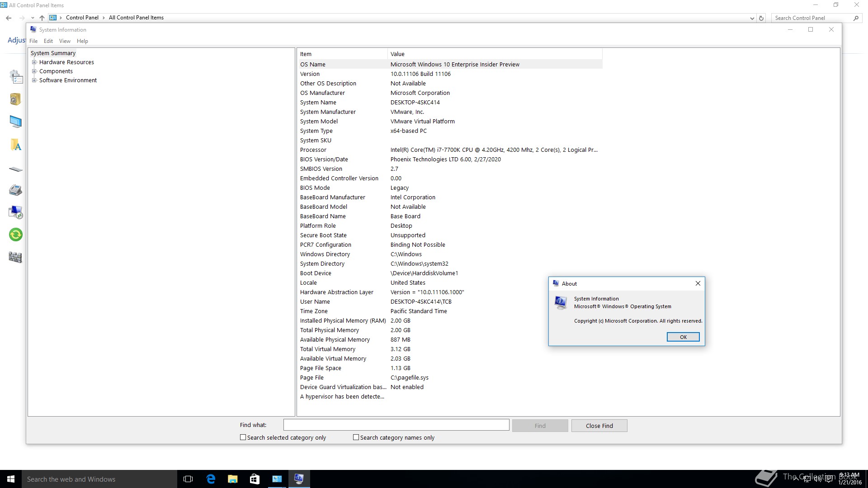Launch Microsoft Edge from the taskbar
This screenshot has height=488, width=868.
(211, 479)
